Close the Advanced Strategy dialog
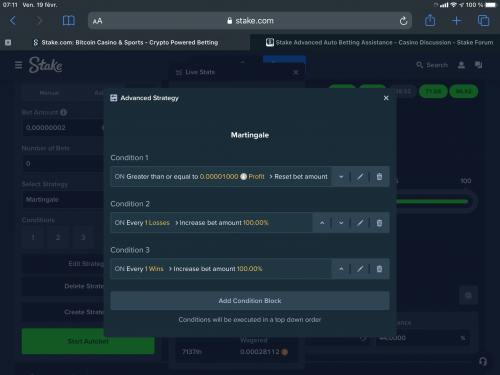 tap(386, 98)
